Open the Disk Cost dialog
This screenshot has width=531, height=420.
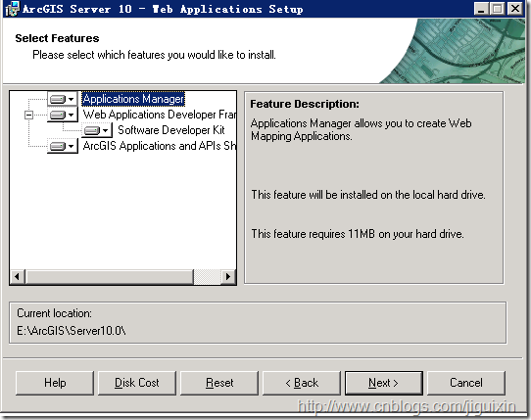[x=137, y=383]
